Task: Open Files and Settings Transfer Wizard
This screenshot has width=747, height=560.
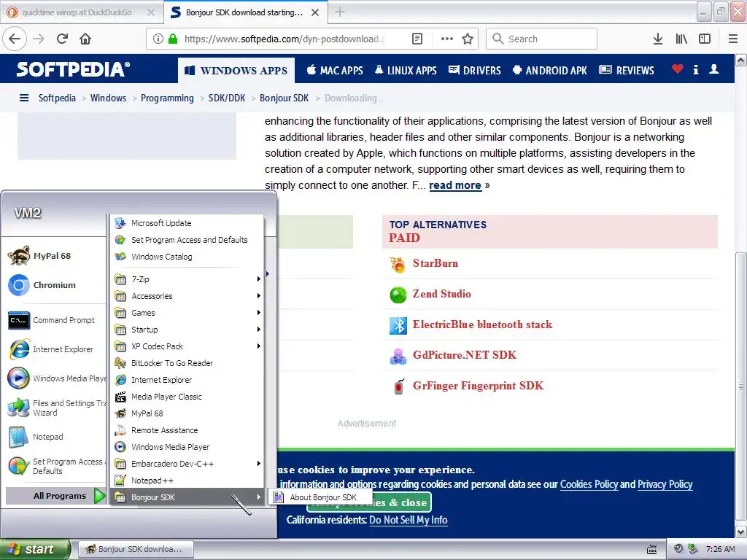Action: [57, 408]
